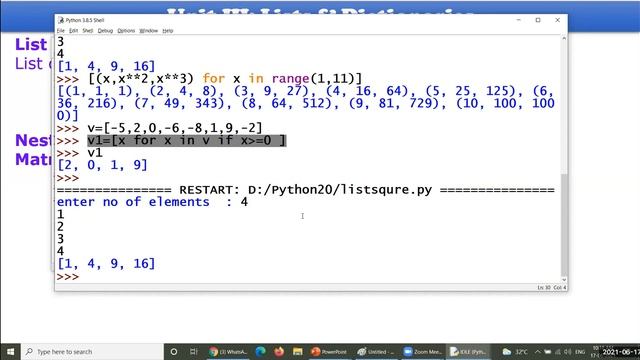The image size is (640, 360).
Task: Click the Python Shell title bar icon
Action: [61, 20]
